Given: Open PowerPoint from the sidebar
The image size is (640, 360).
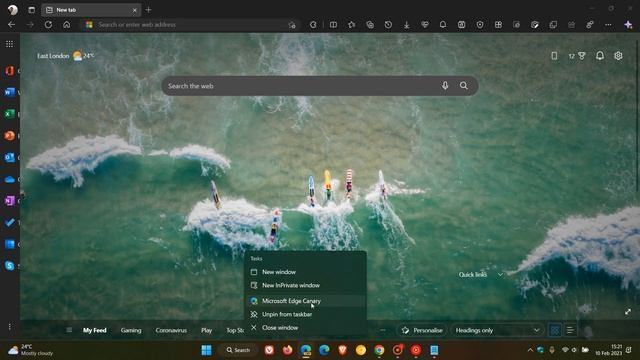Looking at the screenshot, I should 9,136.
